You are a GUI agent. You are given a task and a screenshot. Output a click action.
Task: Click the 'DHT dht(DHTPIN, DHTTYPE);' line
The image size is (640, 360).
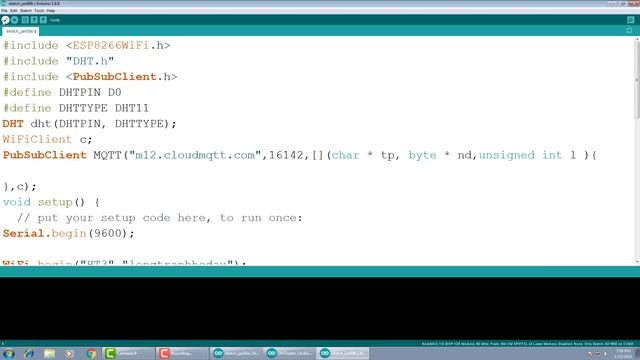[x=89, y=124]
